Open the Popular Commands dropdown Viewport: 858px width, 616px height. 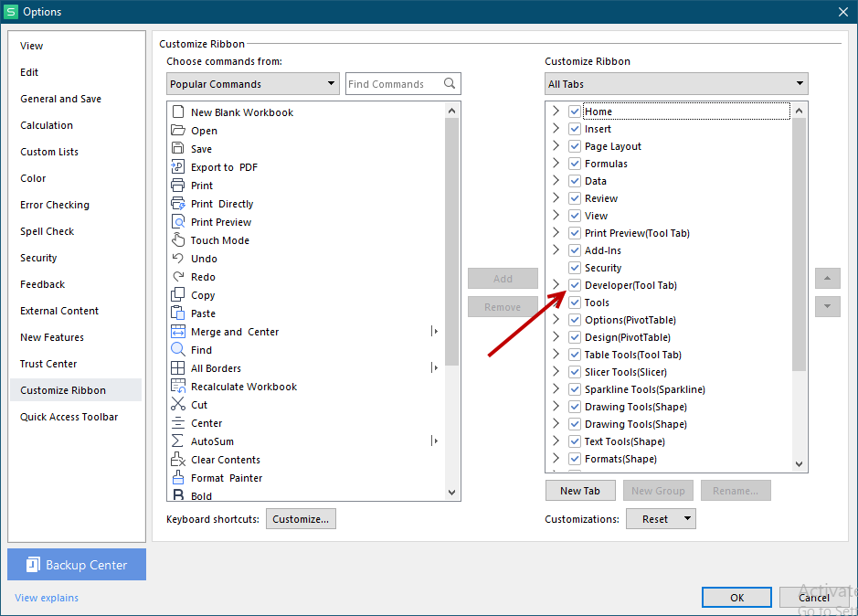point(253,84)
